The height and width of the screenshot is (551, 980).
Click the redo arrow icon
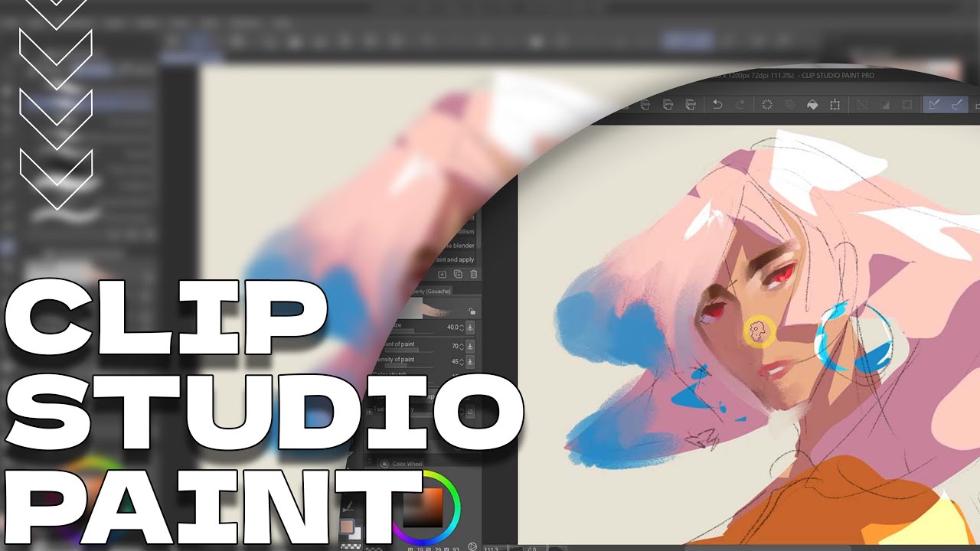pos(740,105)
